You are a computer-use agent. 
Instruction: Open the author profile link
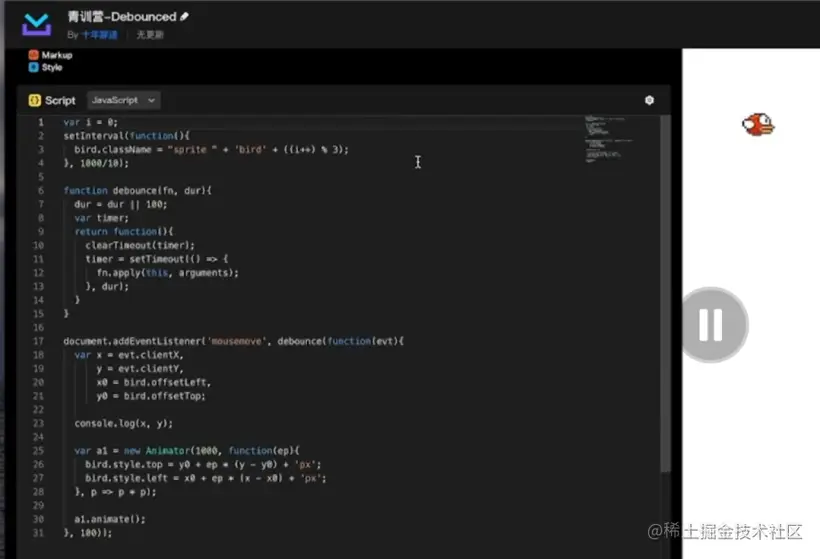click(x=99, y=35)
